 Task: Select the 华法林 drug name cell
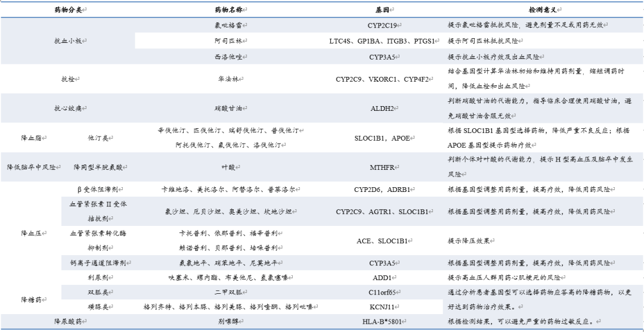click(x=229, y=79)
